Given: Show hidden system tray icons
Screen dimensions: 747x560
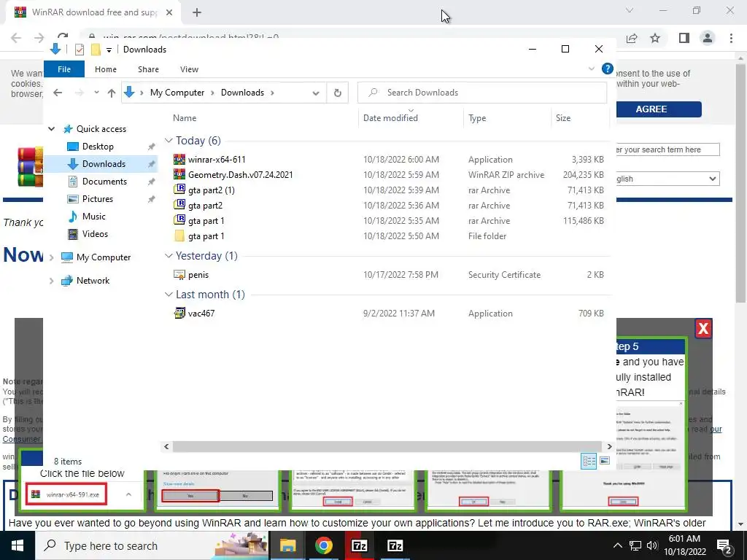Looking at the screenshot, I should (x=617, y=545).
